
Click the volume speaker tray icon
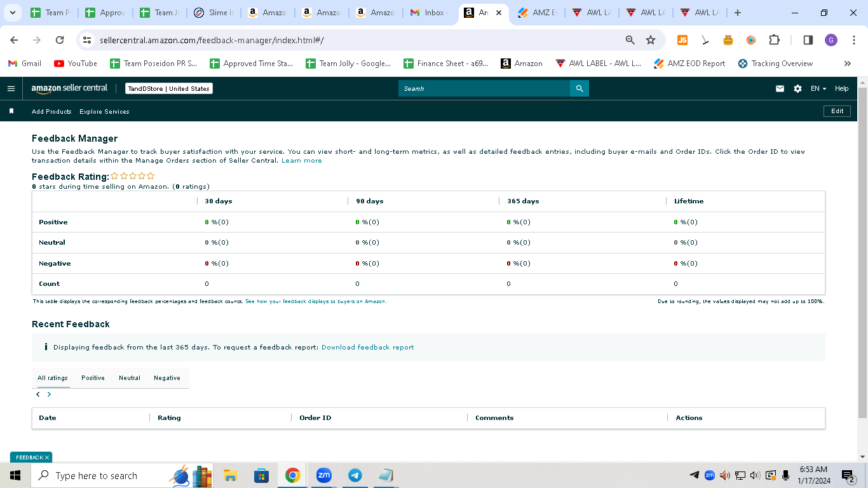point(755,475)
